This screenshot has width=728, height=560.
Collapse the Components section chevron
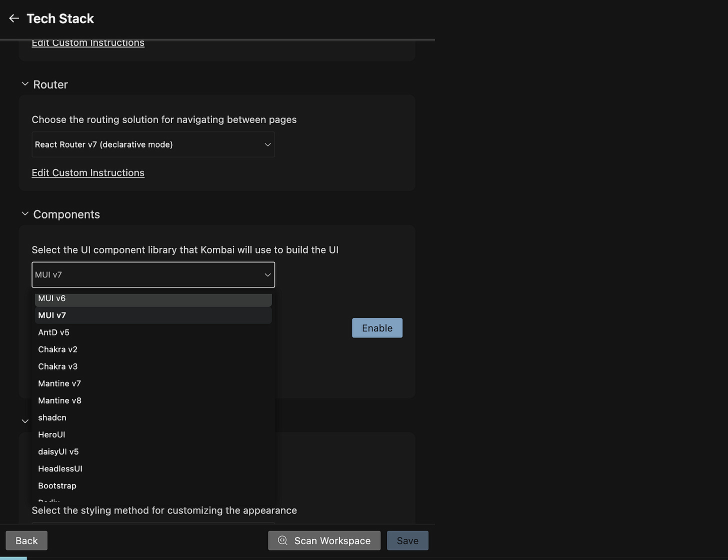pyautogui.click(x=25, y=214)
